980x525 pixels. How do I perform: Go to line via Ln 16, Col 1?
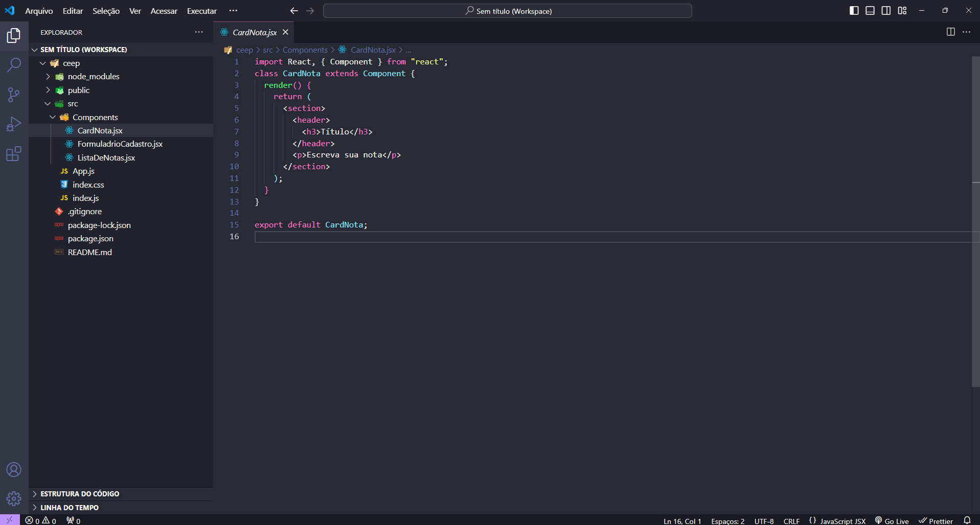[682, 521]
